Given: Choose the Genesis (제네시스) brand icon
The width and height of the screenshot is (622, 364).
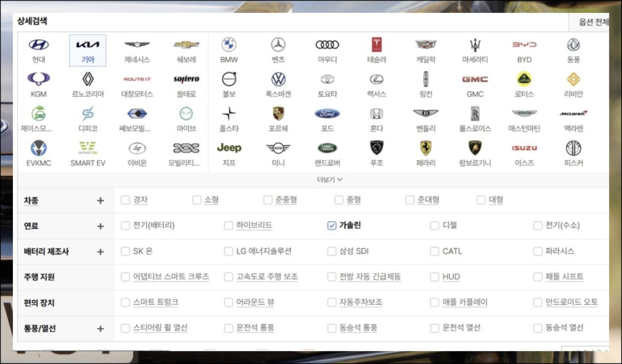Looking at the screenshot, I should pos(137,45).
